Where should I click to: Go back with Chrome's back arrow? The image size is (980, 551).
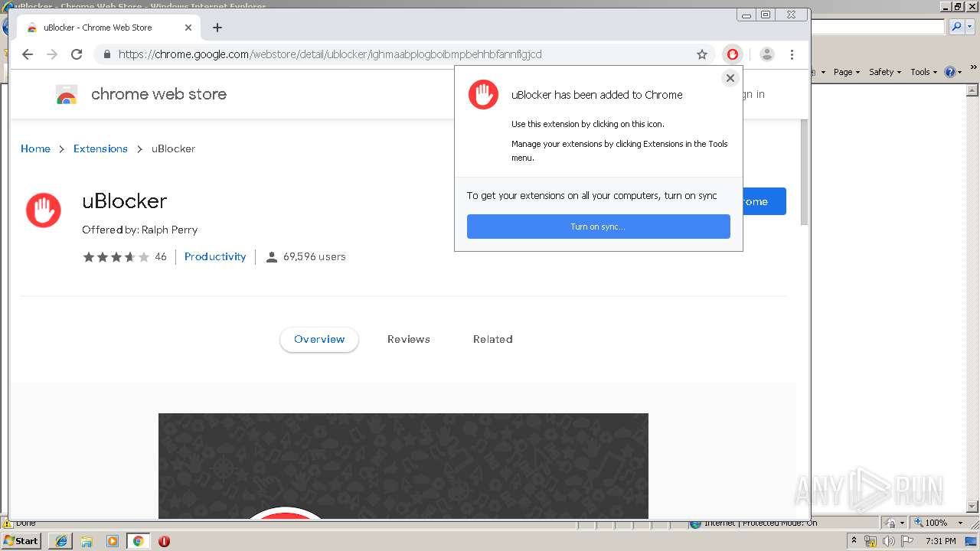[x=28, y=54]
